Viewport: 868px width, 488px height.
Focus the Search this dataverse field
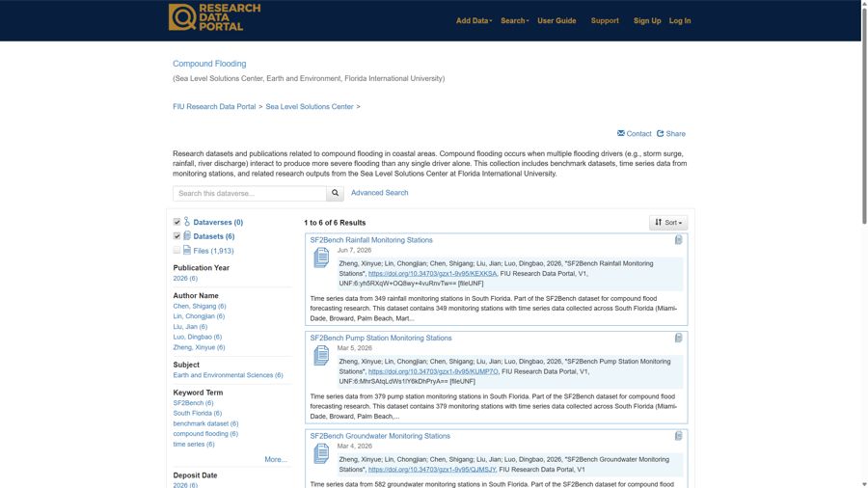point(250,193)
